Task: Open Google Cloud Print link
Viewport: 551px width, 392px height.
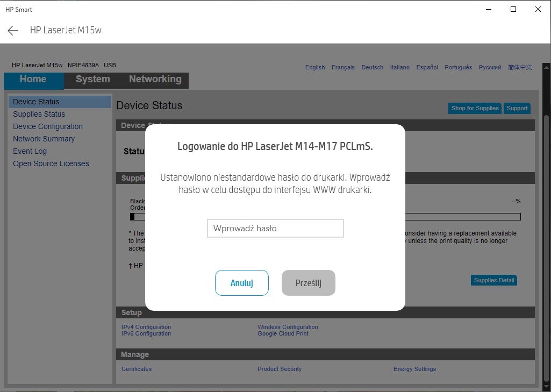Action: coord(283,333)
